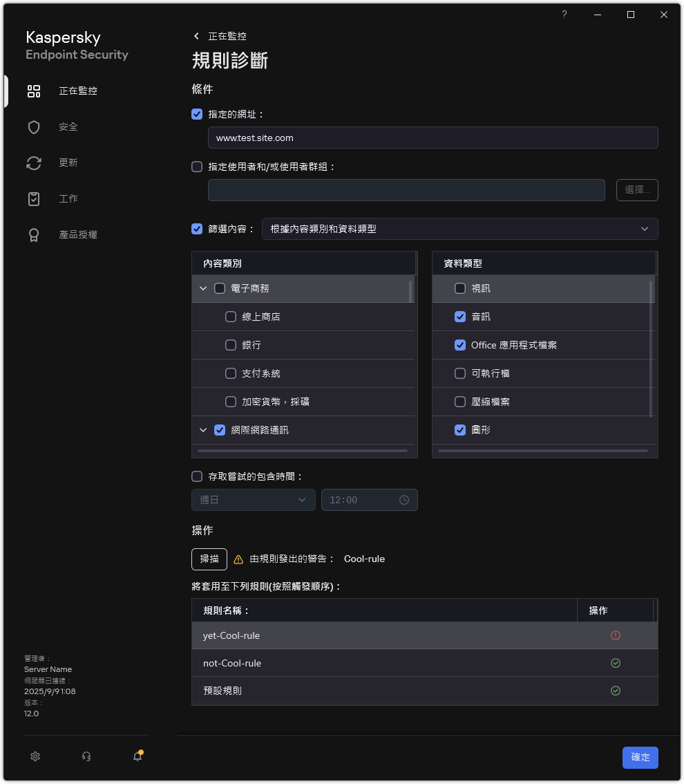Select the 工作 tasks sidebar icon
684x784 pixels.
tap(34, 198)
